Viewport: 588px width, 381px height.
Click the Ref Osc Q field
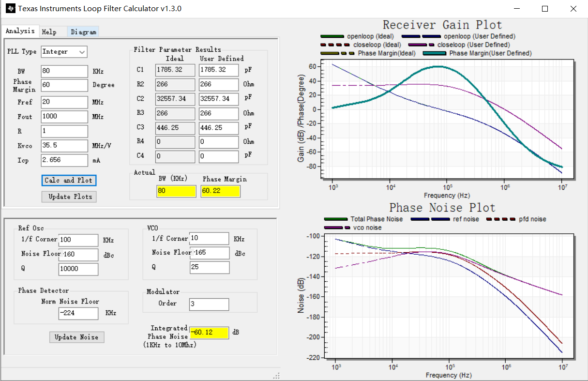pos(78,269)
